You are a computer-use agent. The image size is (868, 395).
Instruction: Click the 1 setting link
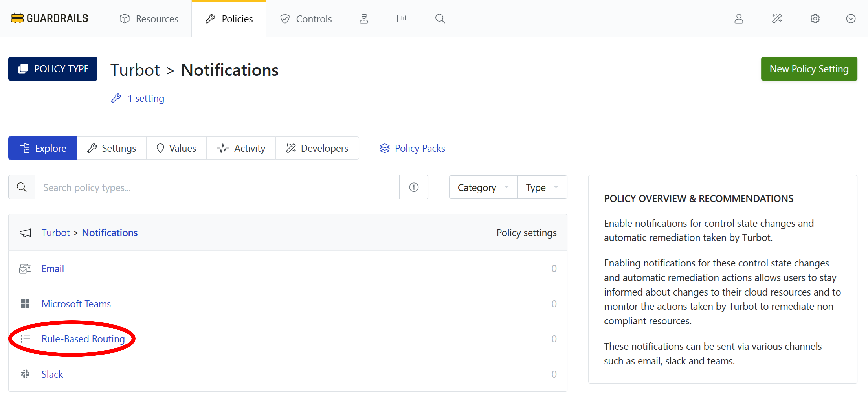coord(146,98)
